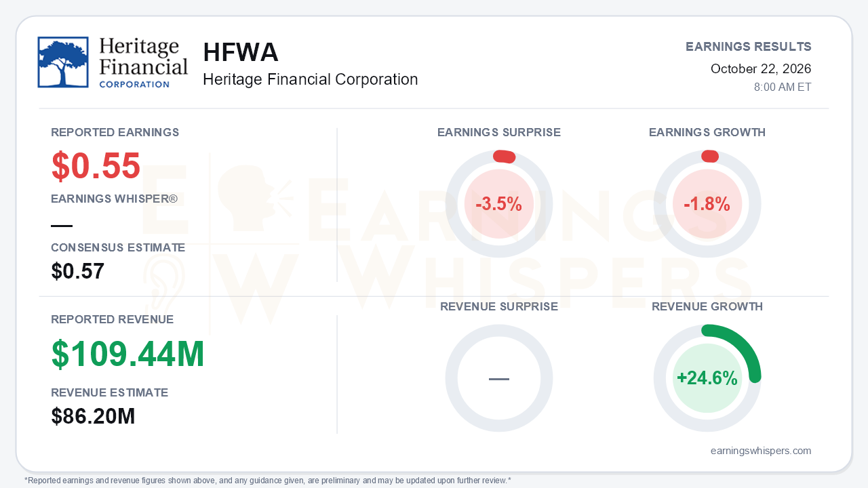This screenshot has height=488, width=868.
Task: Select the consensus estimate $0.57
Action: [78, 272]
